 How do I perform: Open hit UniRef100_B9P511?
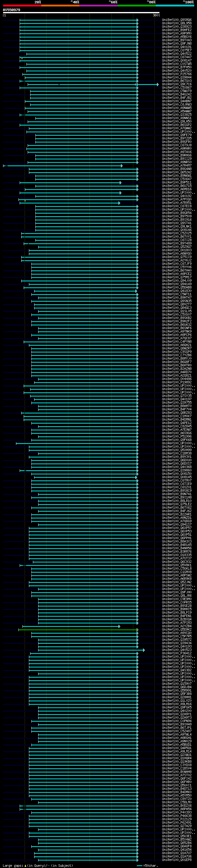[x=177, y=183]
